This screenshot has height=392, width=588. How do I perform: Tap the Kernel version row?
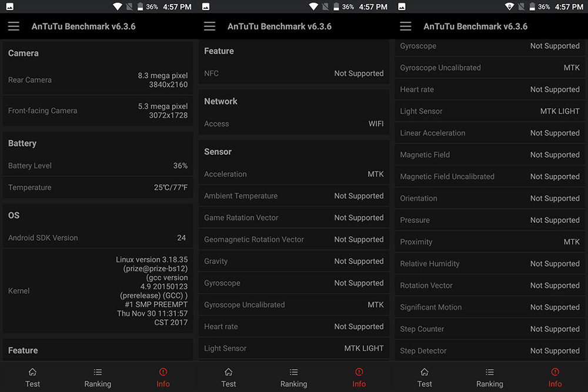pos(98,291)
